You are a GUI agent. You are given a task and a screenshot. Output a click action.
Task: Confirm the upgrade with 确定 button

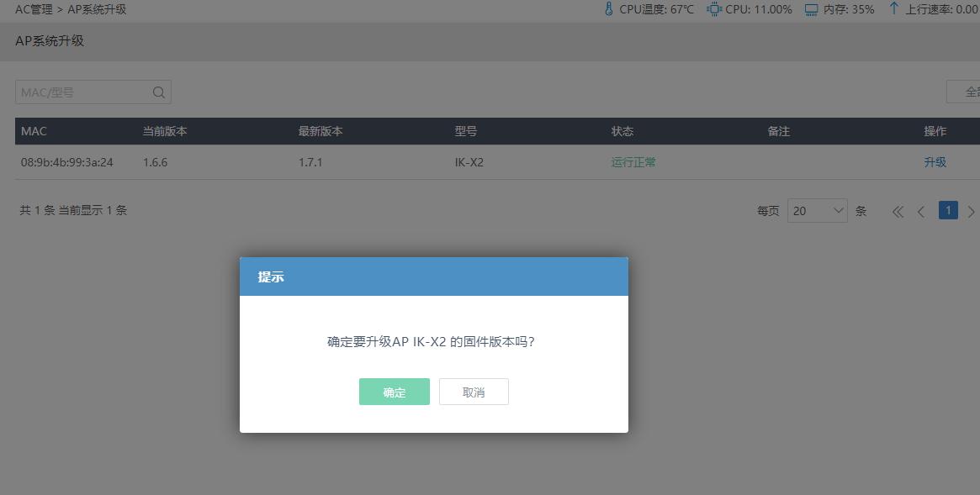(x=394, y=392)
